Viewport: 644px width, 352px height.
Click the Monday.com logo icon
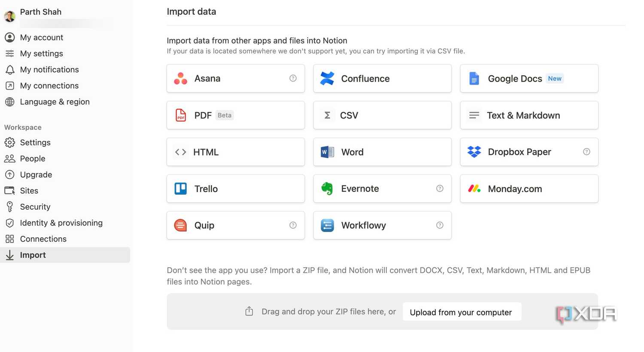[x=474, y=188]
